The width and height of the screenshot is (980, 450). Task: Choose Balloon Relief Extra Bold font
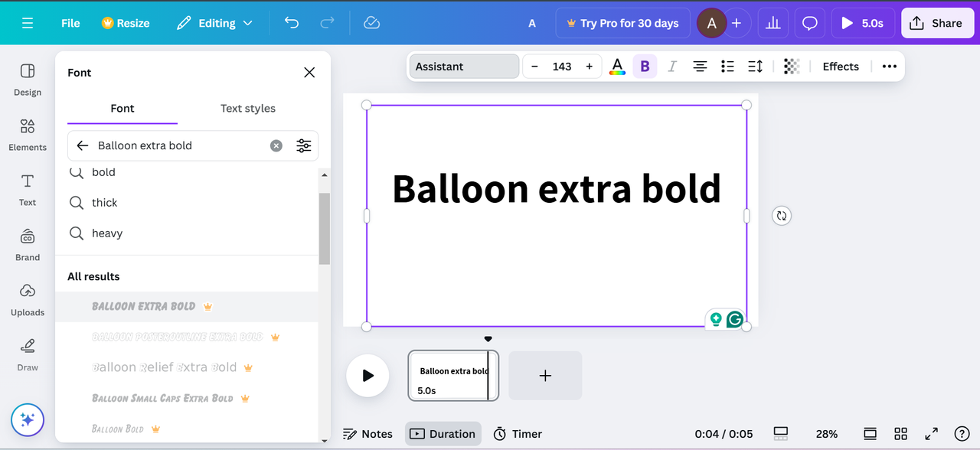187,367
